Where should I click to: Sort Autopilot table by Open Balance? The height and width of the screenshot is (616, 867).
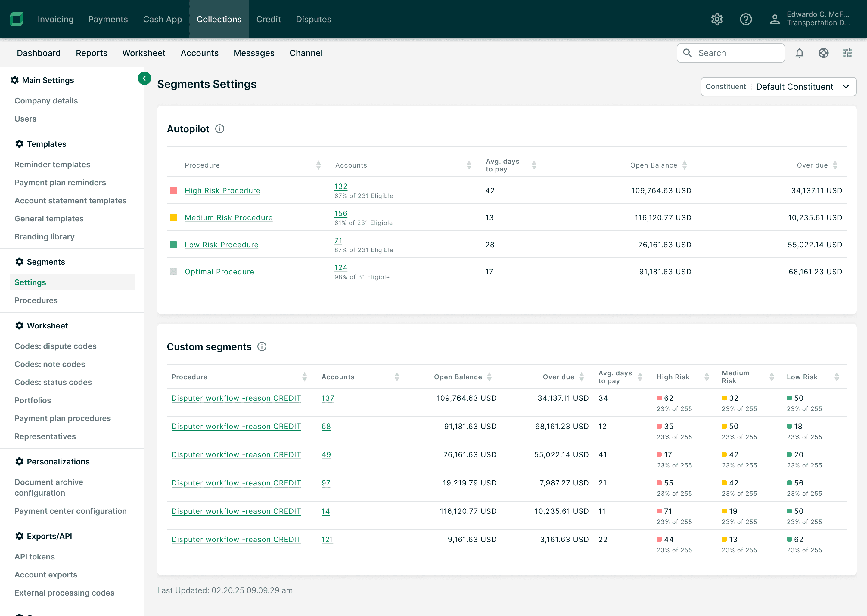tap(684, 165)
